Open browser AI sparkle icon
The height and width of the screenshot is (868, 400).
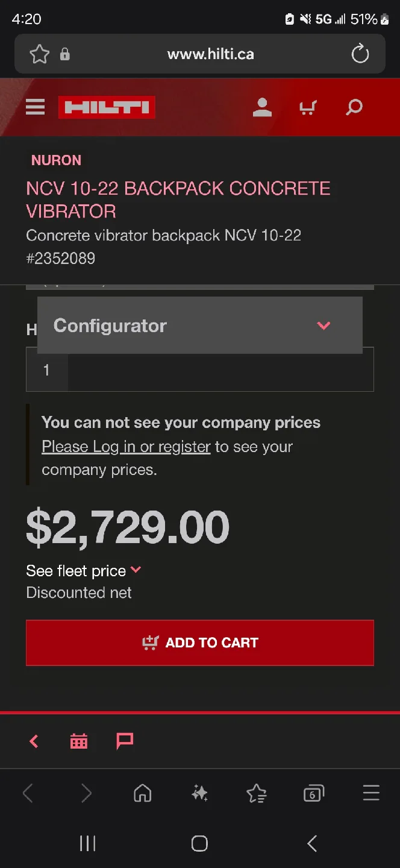(x=199, y=793)
